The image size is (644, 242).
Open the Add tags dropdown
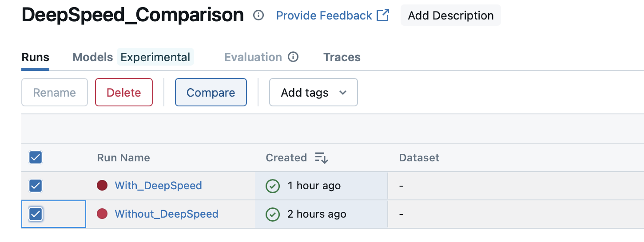313,93
